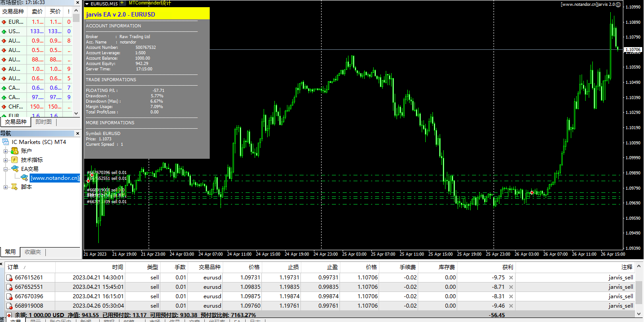Collapse the EA交易 tree node
The image size is (644, 322).
(x=6, y=169)
